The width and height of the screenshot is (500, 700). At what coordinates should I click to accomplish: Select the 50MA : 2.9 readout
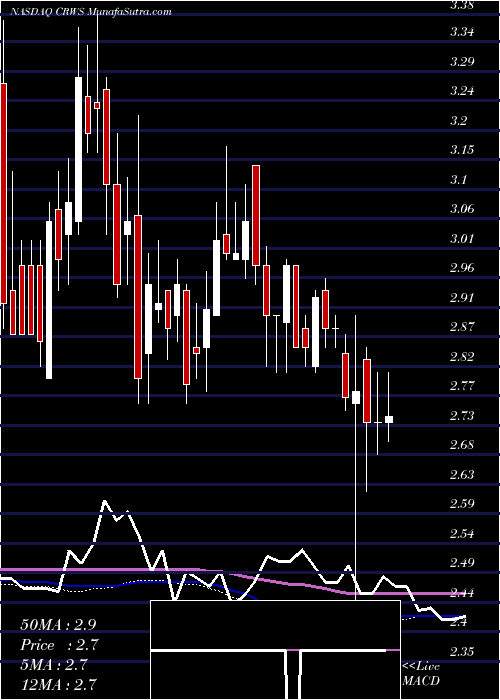click(58, 625)
